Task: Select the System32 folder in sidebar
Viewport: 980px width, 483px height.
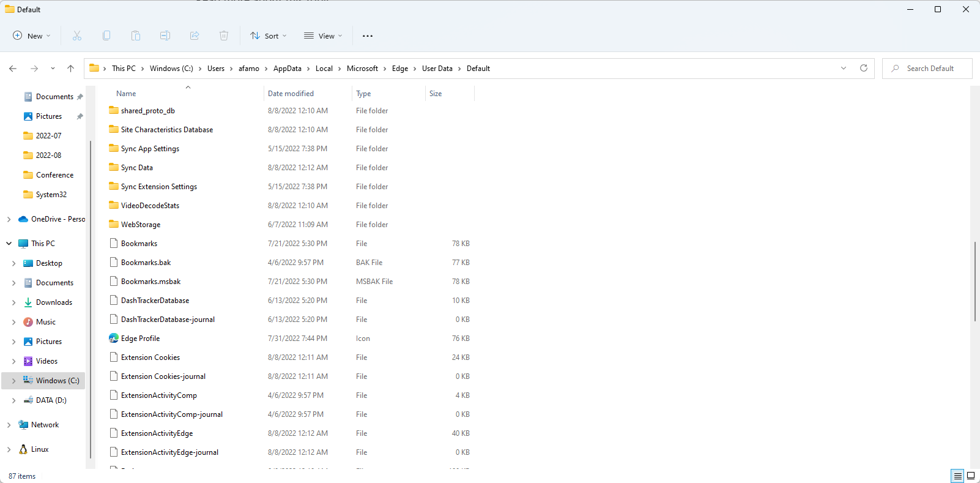Action: pos(45,194)
